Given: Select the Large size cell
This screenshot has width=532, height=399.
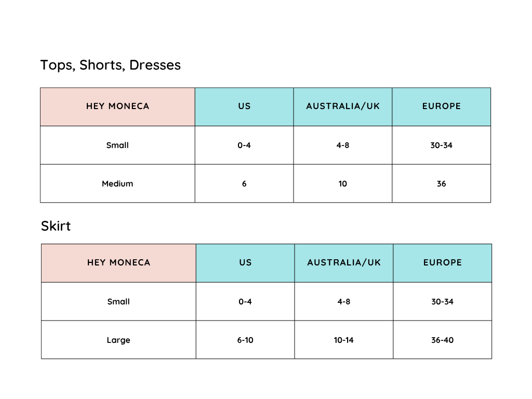Looking at the screenshot, I should (x=118, y=340).
